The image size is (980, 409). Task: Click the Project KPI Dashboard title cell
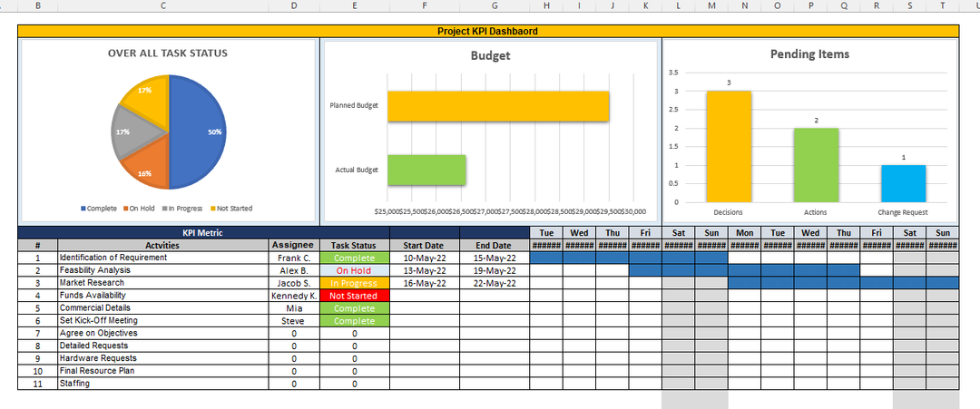(488, 31)
